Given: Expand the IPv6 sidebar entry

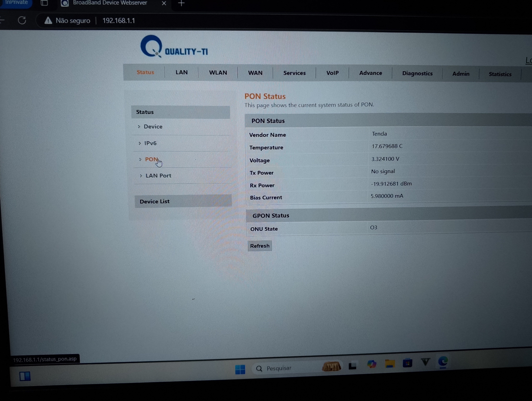Looking at the screenshot, I should [150, 143].
